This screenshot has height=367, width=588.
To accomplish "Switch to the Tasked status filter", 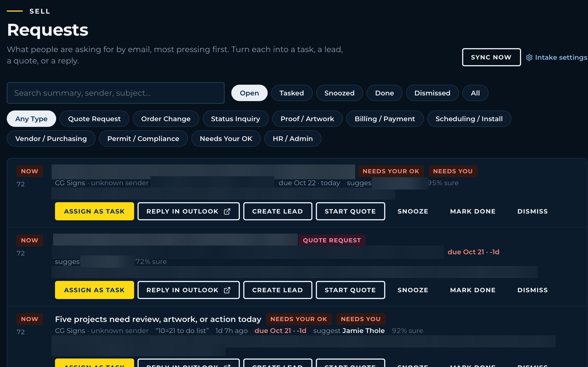I will point(291,93).
